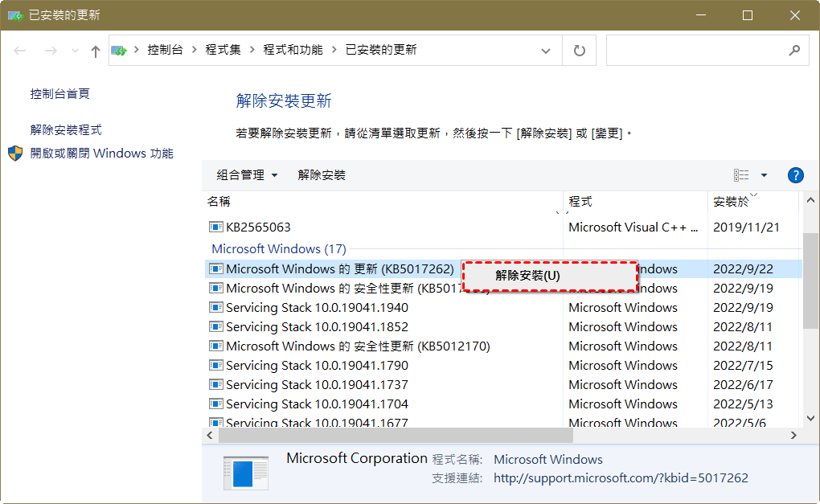Viewport: 820px width, 504px height.
Task: Click the shield icon beside Windows 功能
Action: pos(16,154)
